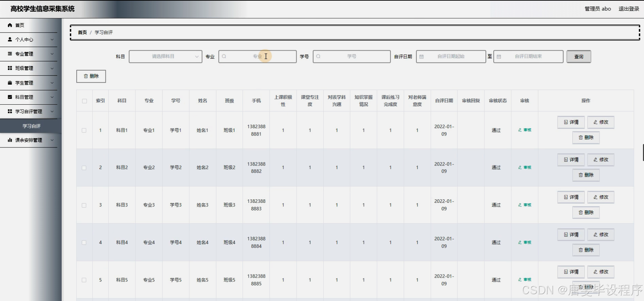This screenshot has width=644, height=301.
Task: Click the calendar icon in 自评日期结束 field
Action: click(499, 57)
